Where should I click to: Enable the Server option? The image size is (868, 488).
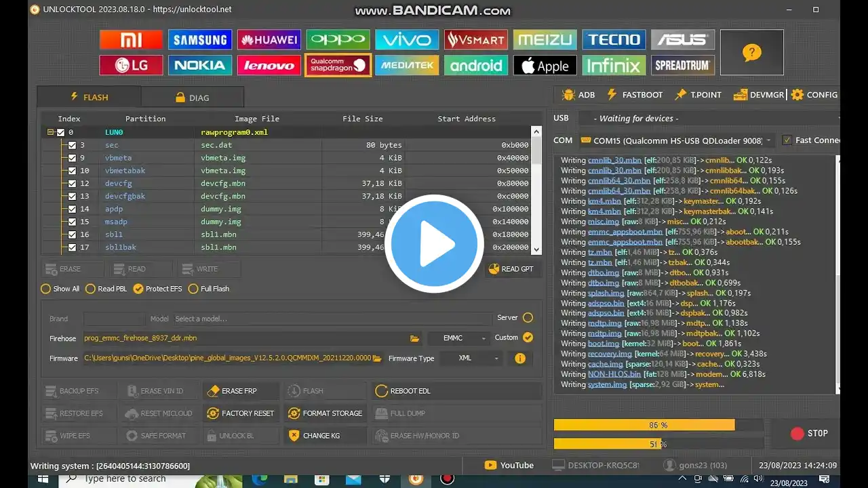click(528, 317)
